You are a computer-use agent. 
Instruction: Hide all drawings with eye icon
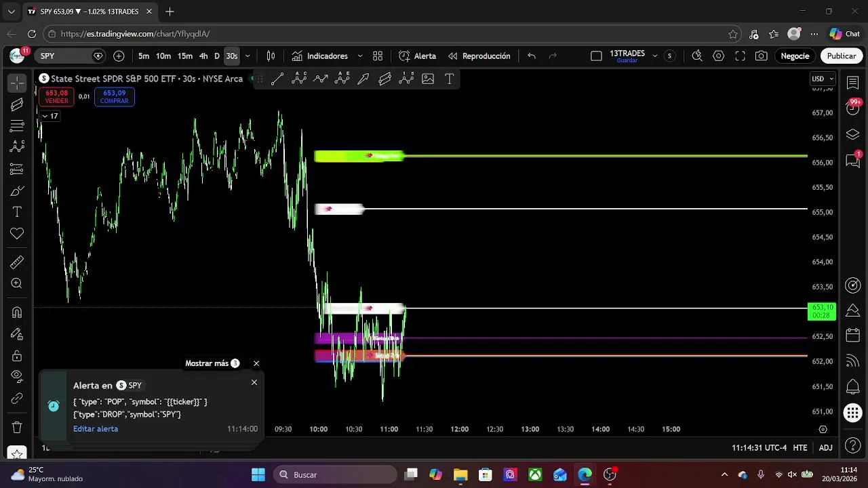point(17,377)
